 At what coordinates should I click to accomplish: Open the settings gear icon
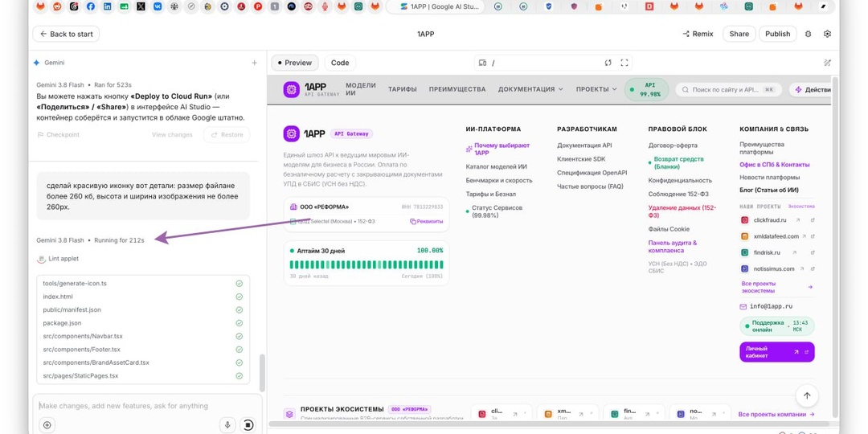pyautogui.click(x=827, y=34)
